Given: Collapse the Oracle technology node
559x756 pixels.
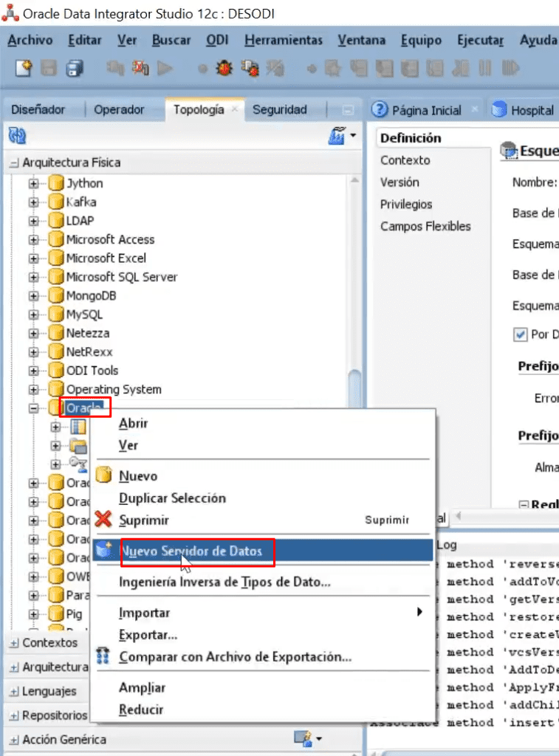Looking at the screenshot, I should click(33, 408).
